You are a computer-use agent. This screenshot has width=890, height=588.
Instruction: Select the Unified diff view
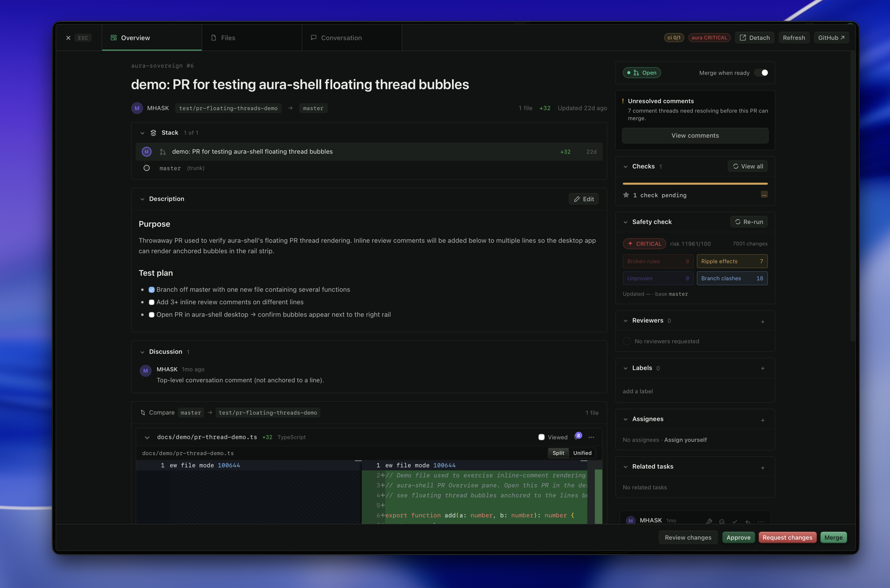(582, 453)
